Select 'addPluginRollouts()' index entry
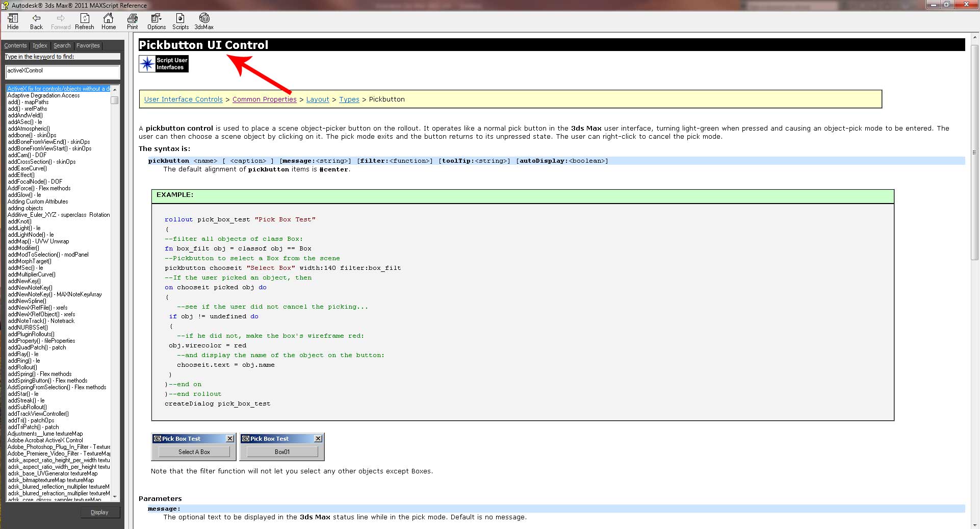 tap(31, 334)
